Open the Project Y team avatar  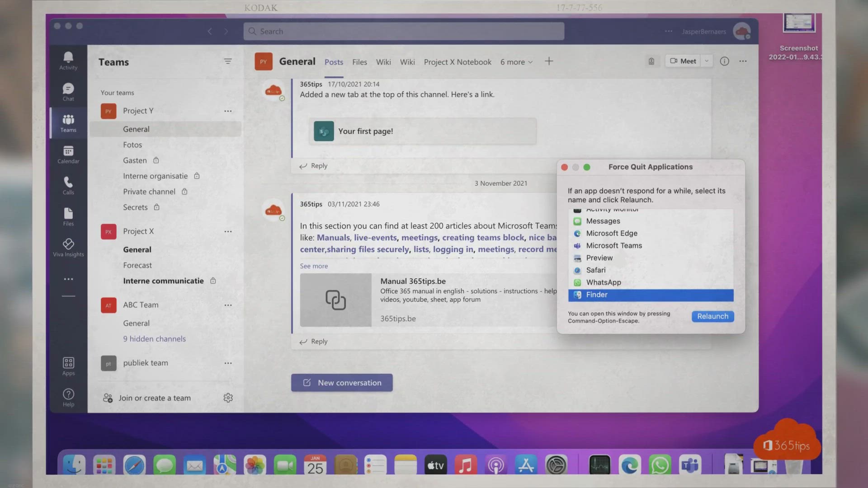click(x=108, y=111)
